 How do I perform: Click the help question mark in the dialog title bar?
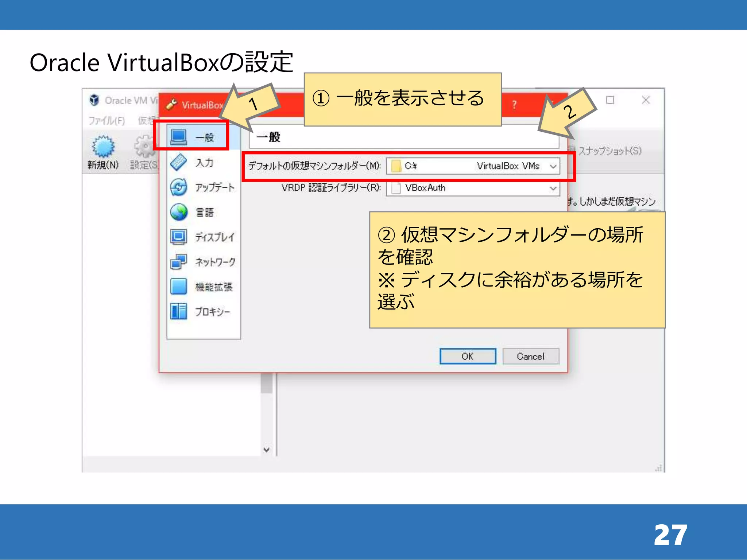[514, 105]
